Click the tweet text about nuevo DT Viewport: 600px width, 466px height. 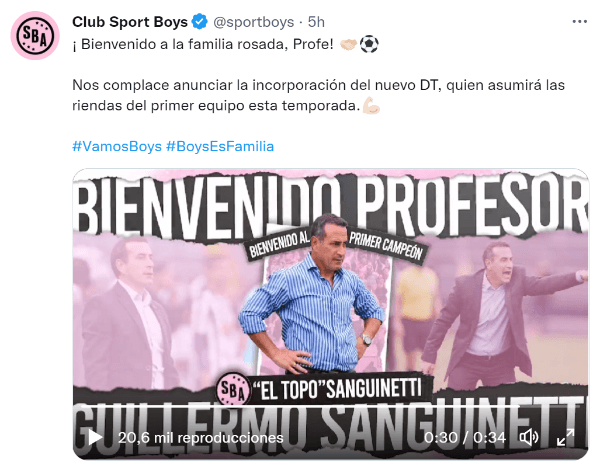coord(318,95)
